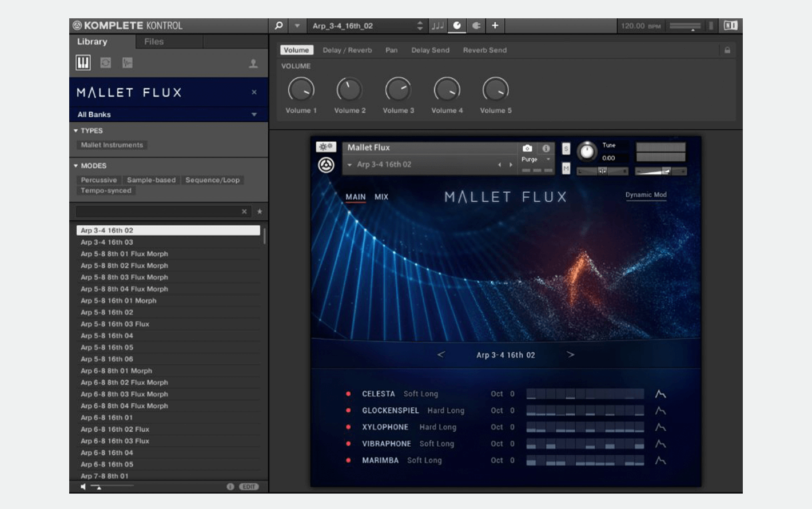Load next preset with large right arrow

[x=570, y=355]
